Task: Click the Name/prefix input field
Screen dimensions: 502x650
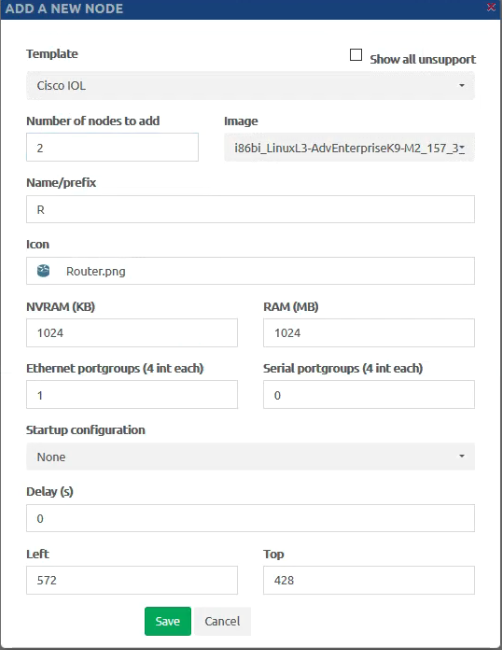Action: click(250, 209)
